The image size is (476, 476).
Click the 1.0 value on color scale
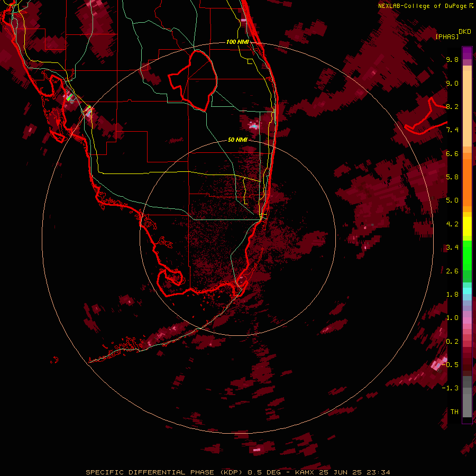pyautogui.click(x=452, y=318)
